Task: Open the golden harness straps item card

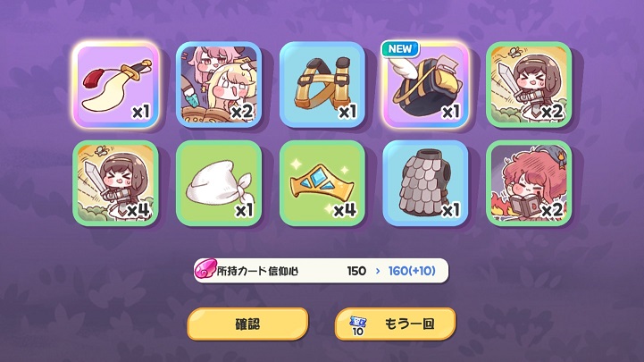Action: (x=322, y=85)
